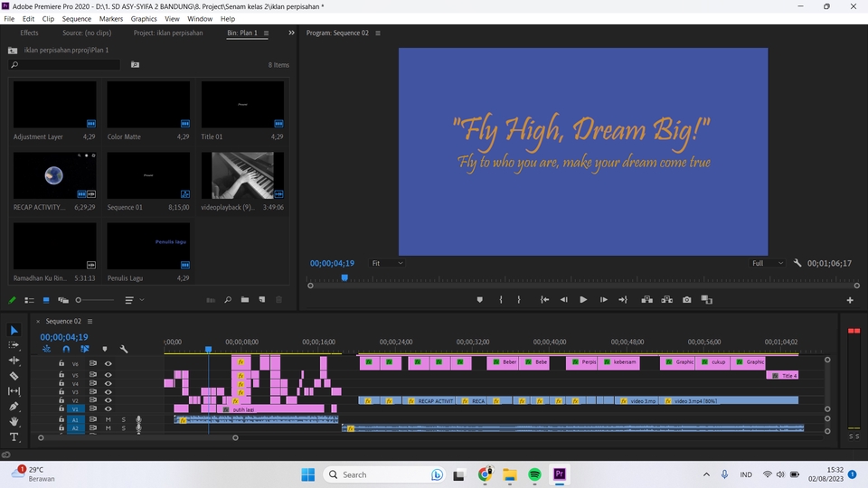
Task: Select the Hand tool
Action: pos(14,422)
